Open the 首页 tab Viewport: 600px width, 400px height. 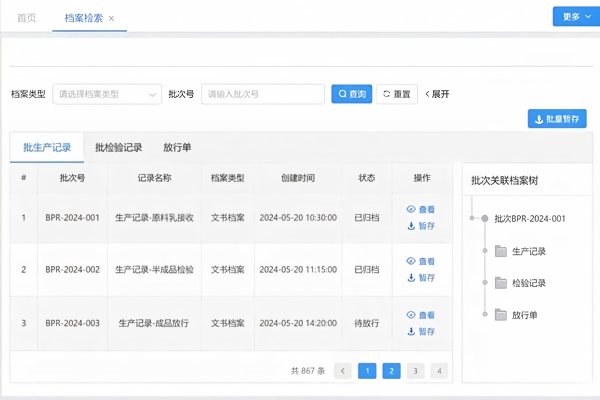(27, 18)
